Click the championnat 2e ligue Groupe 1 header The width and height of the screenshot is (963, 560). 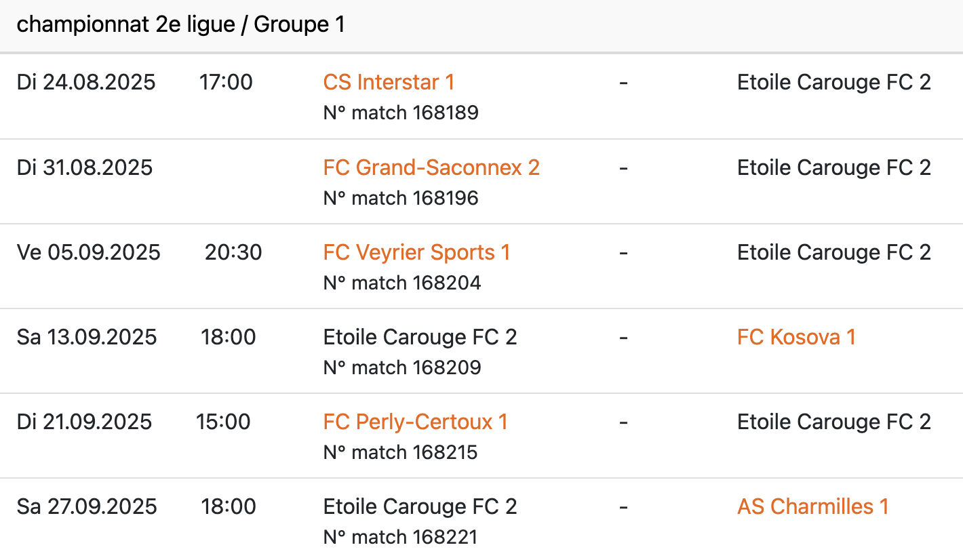[180, 25]
